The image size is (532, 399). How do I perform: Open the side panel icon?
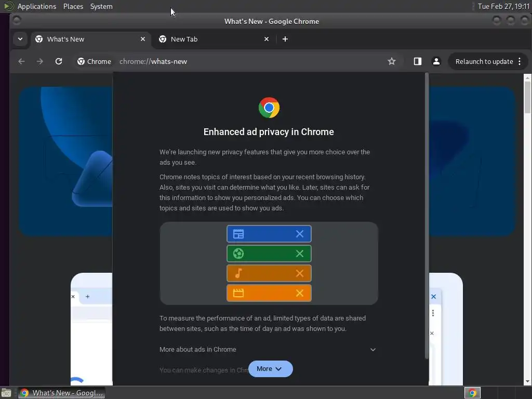pos(417,61)
